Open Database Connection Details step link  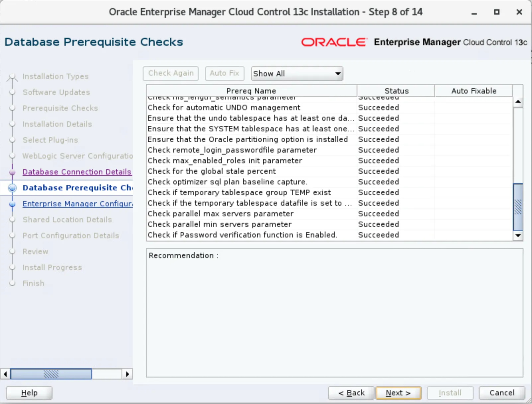point(77,172)
